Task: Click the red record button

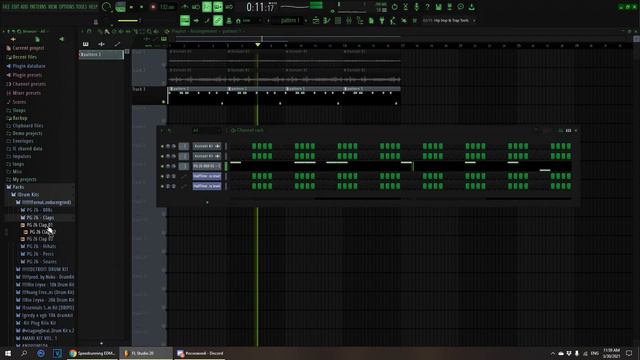Action: (x=153, y=7)
